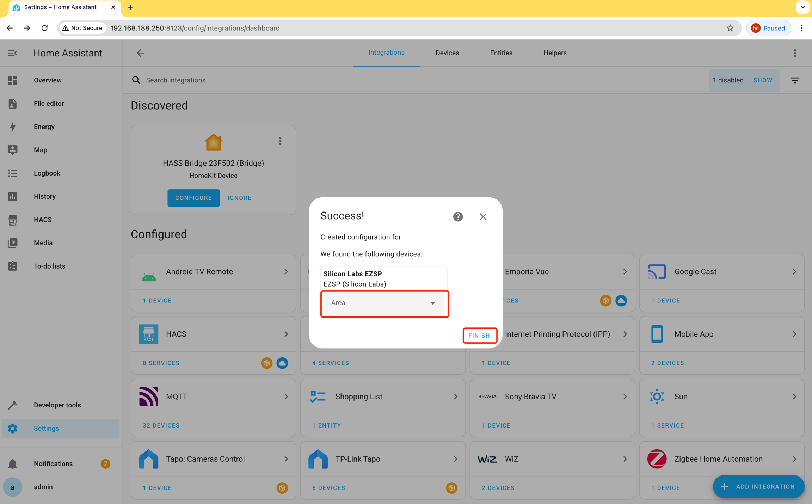
Task: Expand the MQTT integration chevron
Action: point(286,397)
